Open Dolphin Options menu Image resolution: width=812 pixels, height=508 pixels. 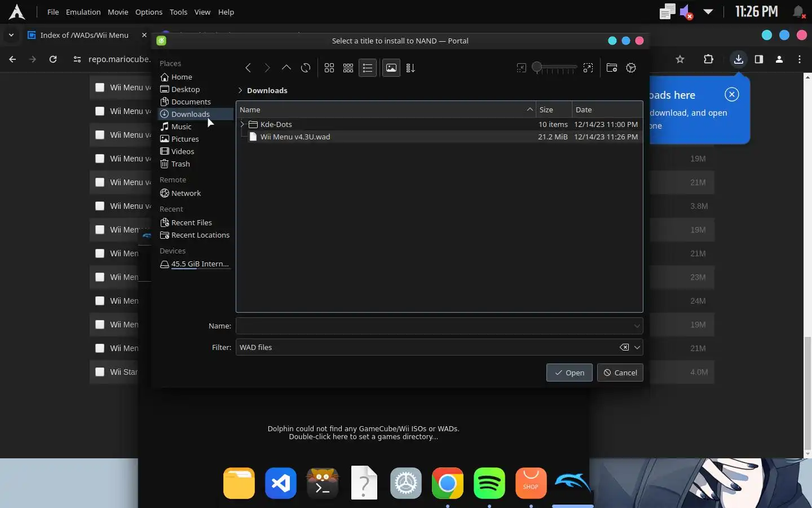click(149, 12)
